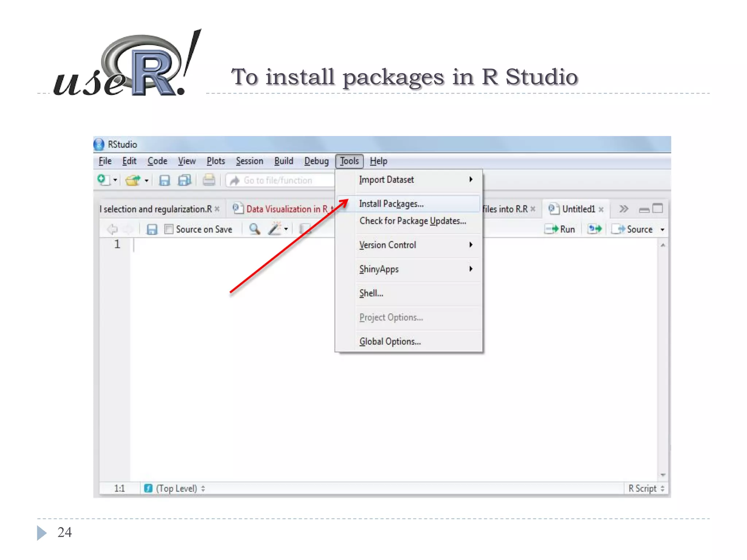Click the Print icon in main toolbar

tap(209, 180)
